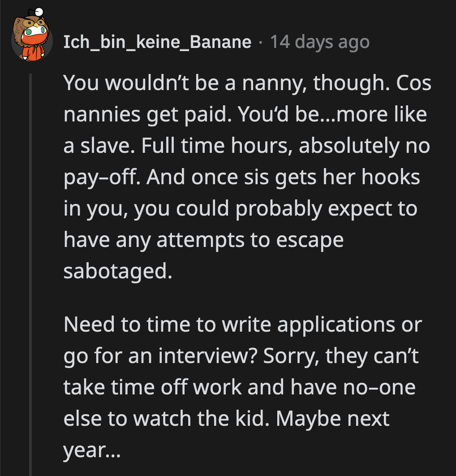Screen dimensions: 456x476
Task: Click the word "sabotaged." ending the first paragraph
Action: coord(117,272)
